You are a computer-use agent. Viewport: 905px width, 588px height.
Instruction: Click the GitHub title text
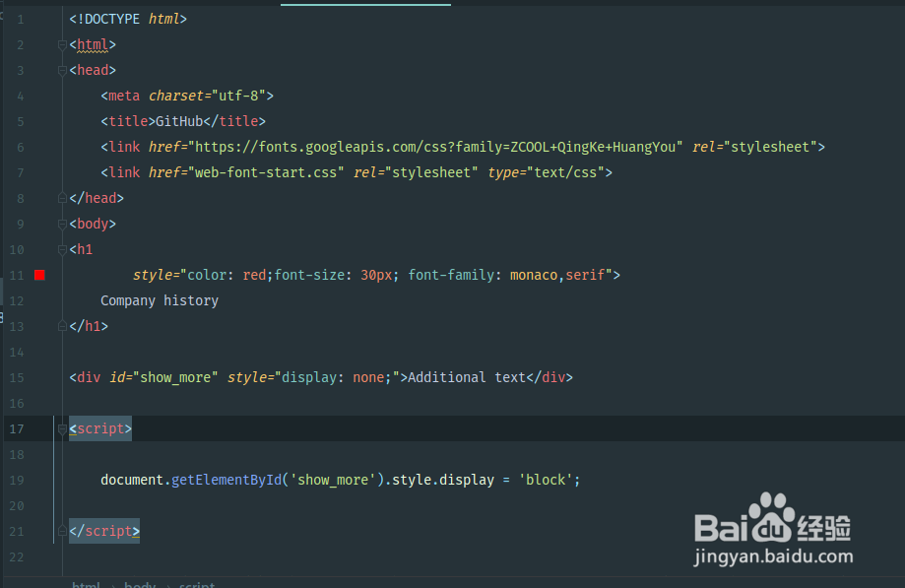[179, 121]
